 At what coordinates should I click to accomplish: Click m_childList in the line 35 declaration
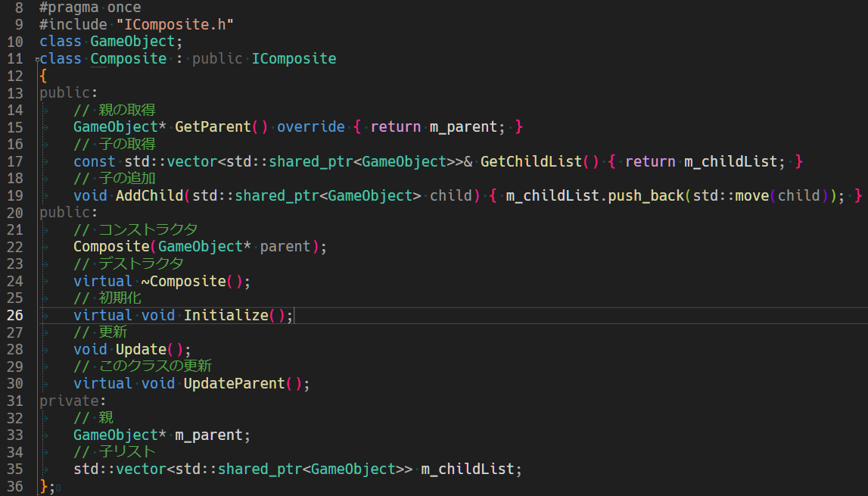[467, 469]
